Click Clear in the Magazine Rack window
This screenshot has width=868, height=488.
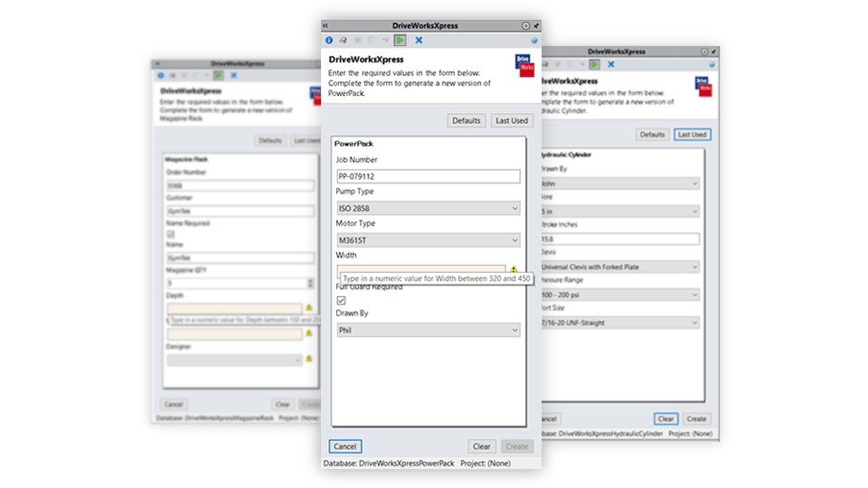(x=283, y=405)
